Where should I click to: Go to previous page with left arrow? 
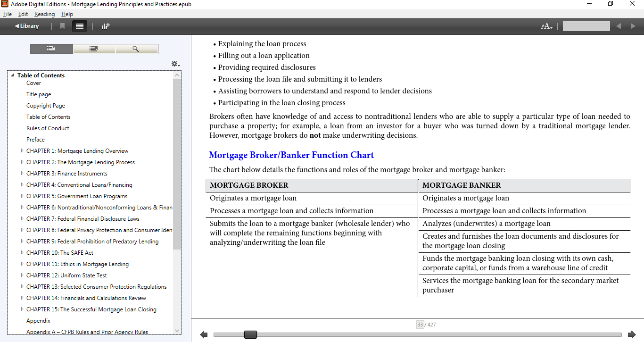(204, 335)
